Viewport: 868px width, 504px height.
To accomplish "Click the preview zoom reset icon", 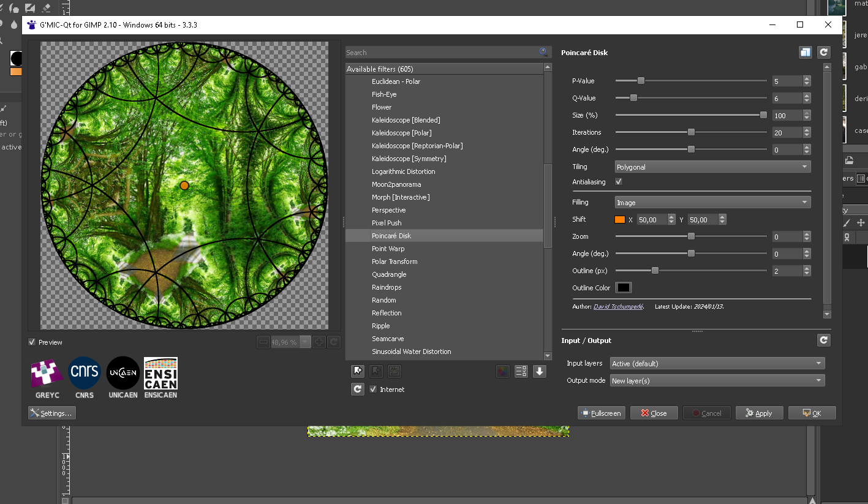I will (334, 342).
